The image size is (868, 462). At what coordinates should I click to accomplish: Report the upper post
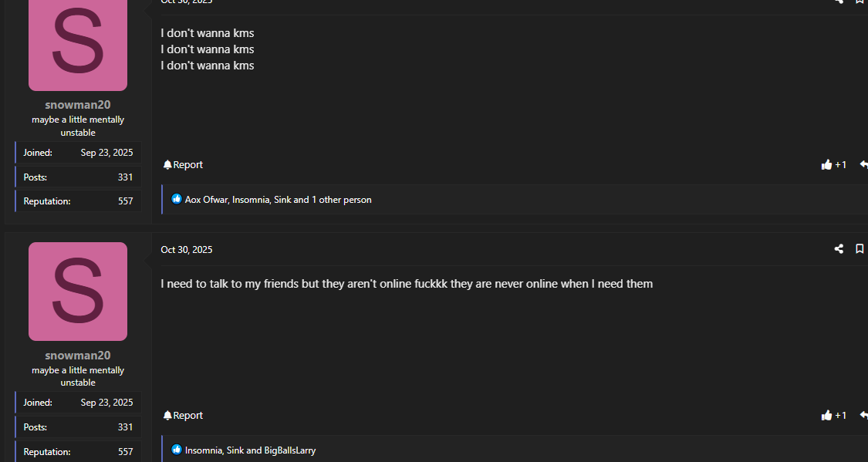point(183,164)
